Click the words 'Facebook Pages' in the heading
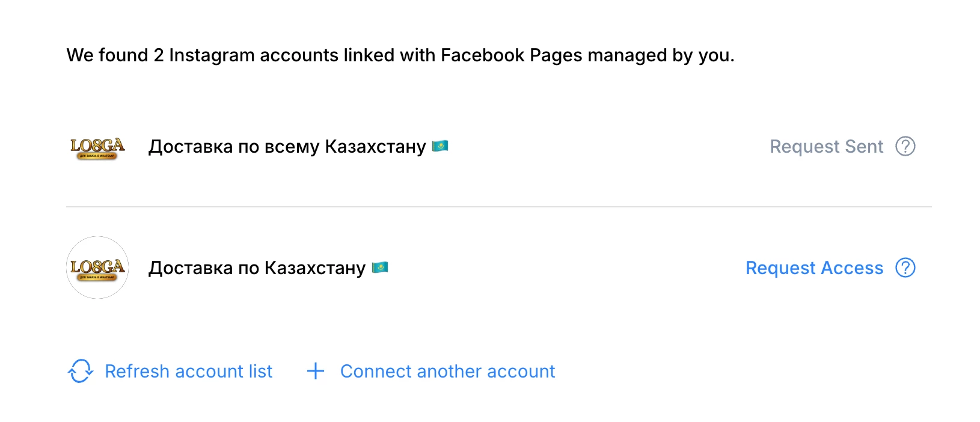Viewport: 980px width, 422px height. pyautogui.click(x=511, y=55)
